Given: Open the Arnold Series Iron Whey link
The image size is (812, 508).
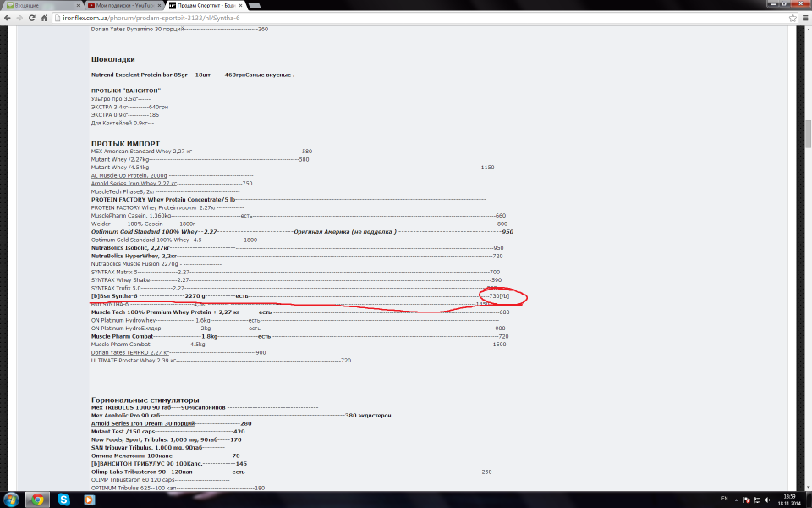Looking at the screenshot, I should click(x=134, y=183).
